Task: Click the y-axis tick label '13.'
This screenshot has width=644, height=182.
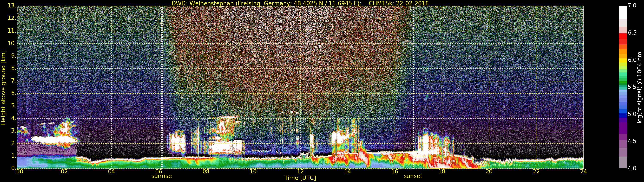Action: pyautogui.click(x=12, y=6)
